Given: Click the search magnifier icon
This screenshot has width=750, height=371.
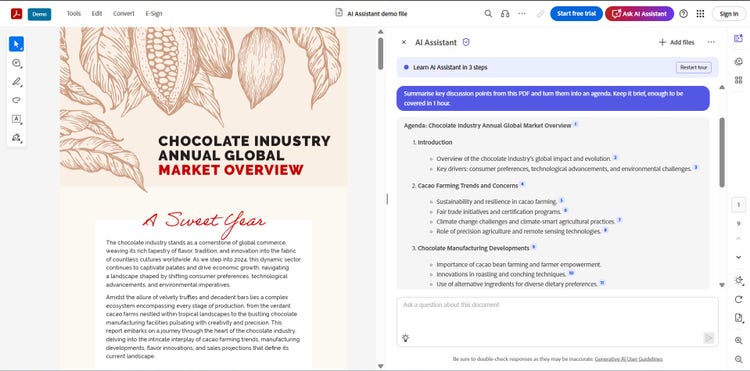Looking at the screenshot, I should point(488,14).
